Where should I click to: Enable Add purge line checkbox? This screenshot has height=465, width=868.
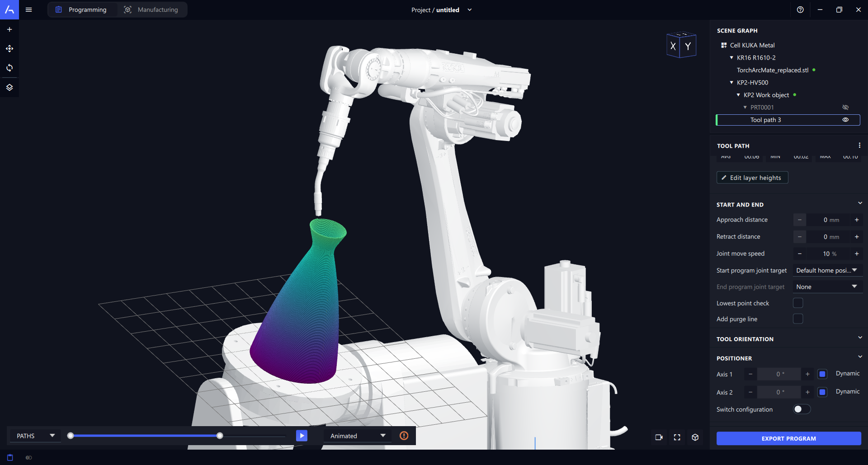[x=798, y=319]
